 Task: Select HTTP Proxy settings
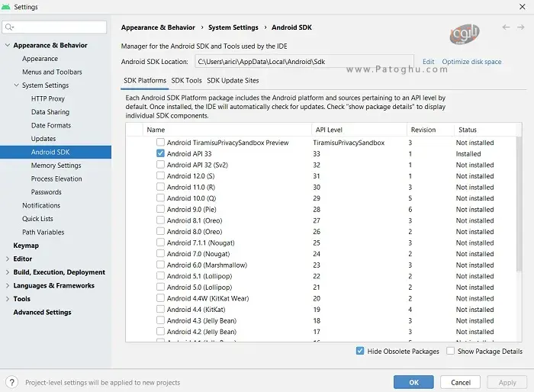[47, 98]
